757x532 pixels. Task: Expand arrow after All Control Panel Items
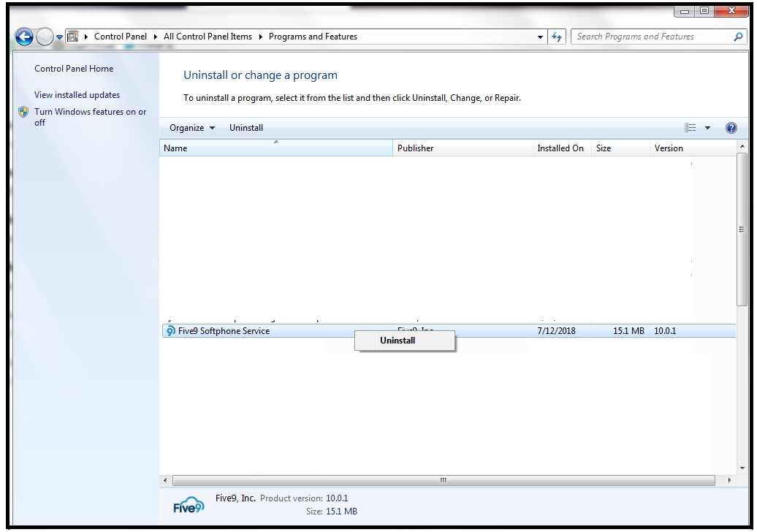(261, 37)
